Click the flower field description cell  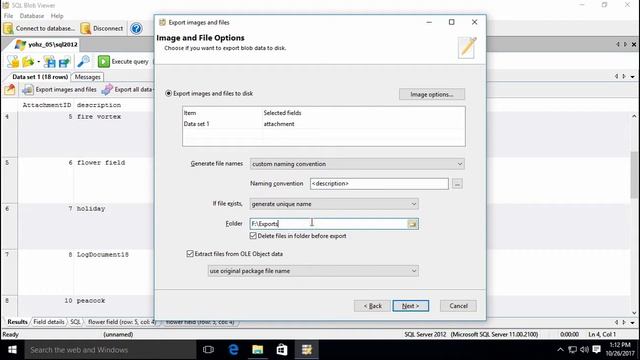101,163
